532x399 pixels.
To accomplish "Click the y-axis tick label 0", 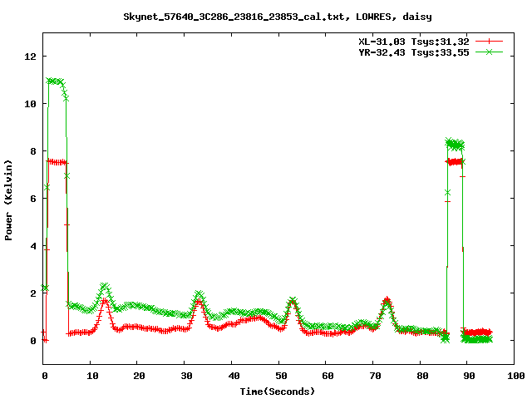I will pyautogui.click(x=33, y=341).
